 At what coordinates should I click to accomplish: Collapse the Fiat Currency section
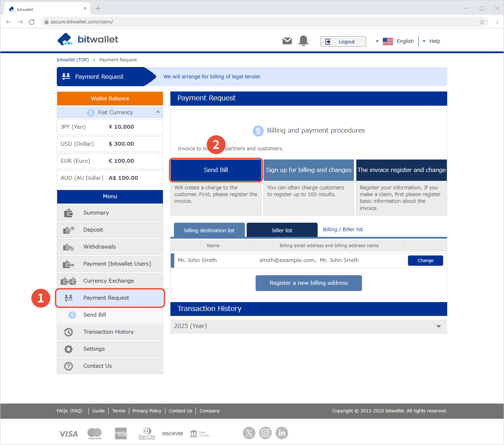click(x=158, y=112)
